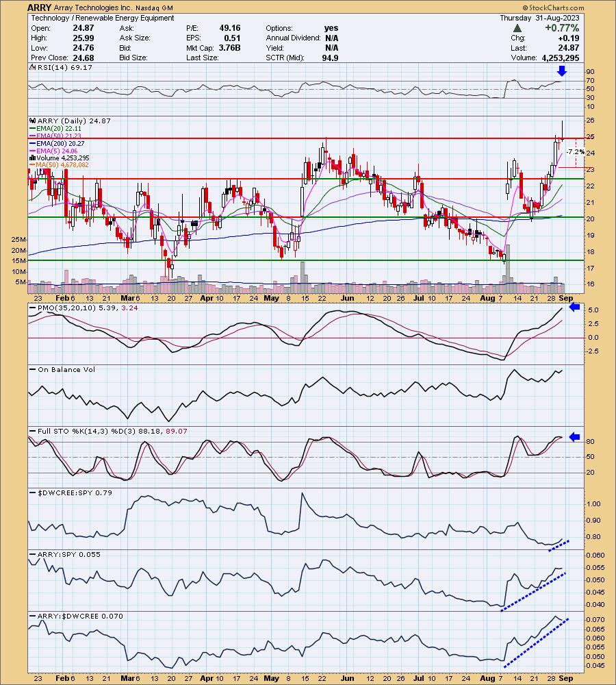Viewport: 616px width, 685px height.
Task: Click the Array Technologies Inc. company name
Action: (x=92, y=8)
